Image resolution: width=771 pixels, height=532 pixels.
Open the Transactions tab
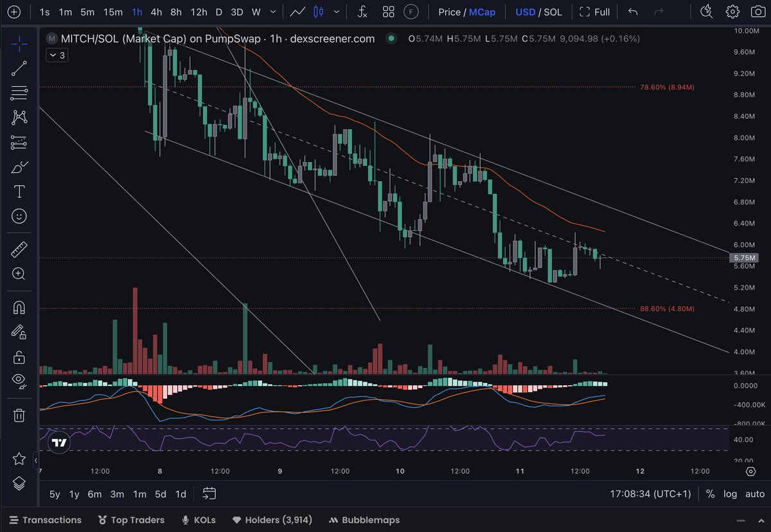[x=46, y=520]
